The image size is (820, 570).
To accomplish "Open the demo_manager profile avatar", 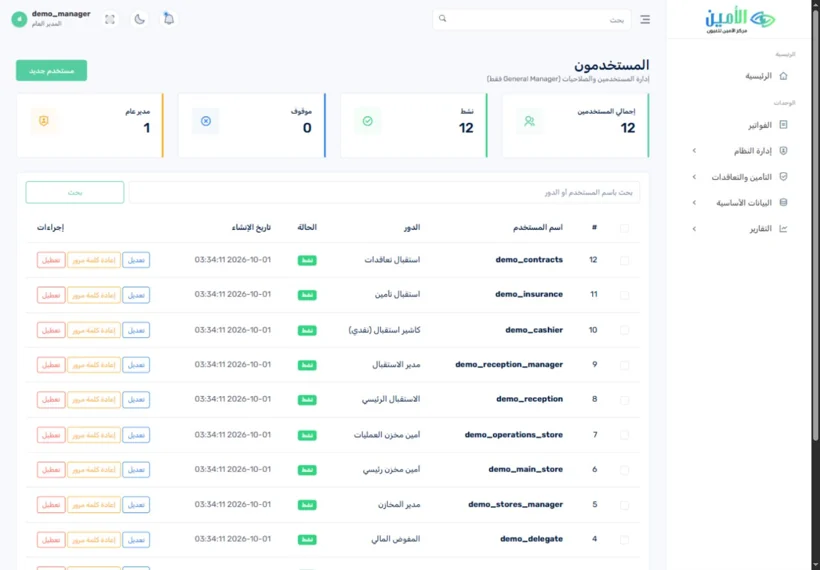I will coord(19,19).
